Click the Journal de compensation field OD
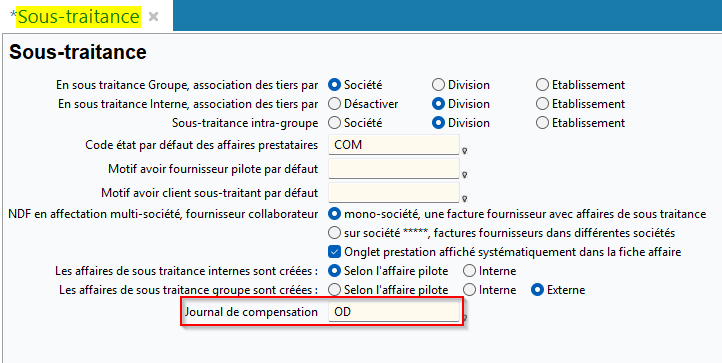Image resolution: width=722 pixels, height=363 pixels. coord(394,311)
